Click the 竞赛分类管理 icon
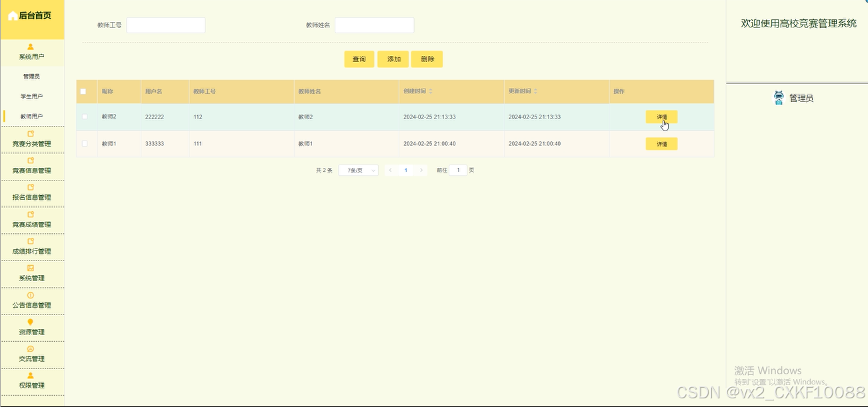This screenshot has width=868, height=407. 31,134
